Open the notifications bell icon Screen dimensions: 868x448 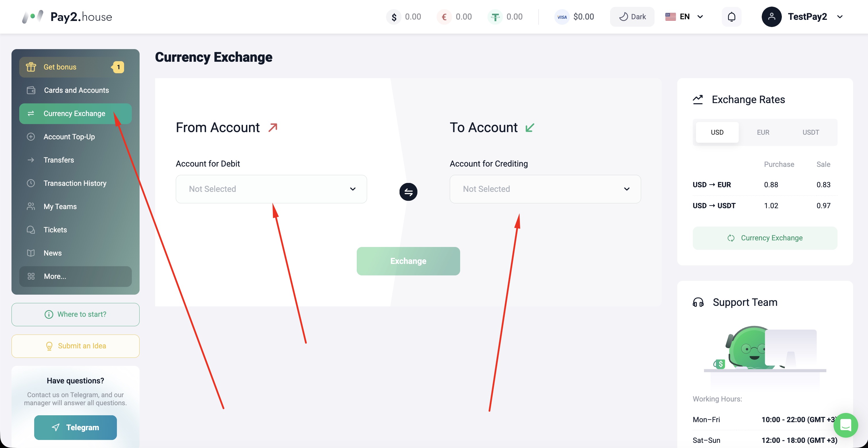click(x=731, y=17)
